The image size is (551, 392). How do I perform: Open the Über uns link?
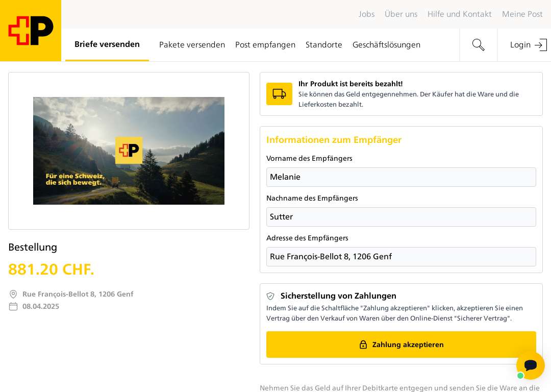[401, 14]
